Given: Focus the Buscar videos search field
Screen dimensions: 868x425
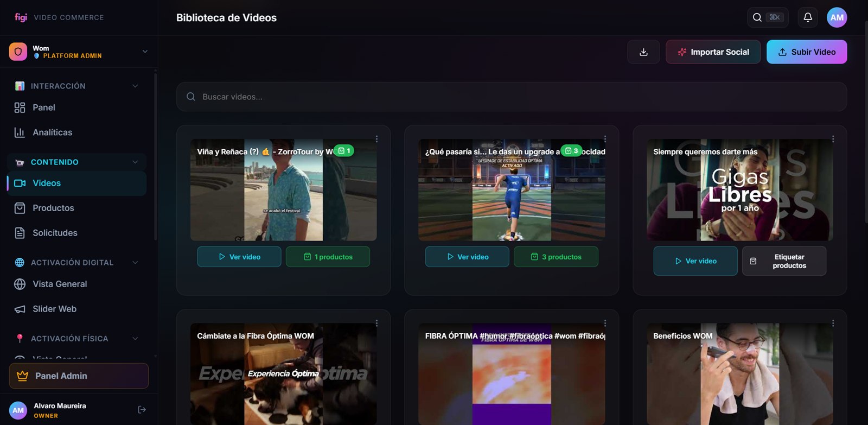Looking at the screenshot, I should pos(512,97).
